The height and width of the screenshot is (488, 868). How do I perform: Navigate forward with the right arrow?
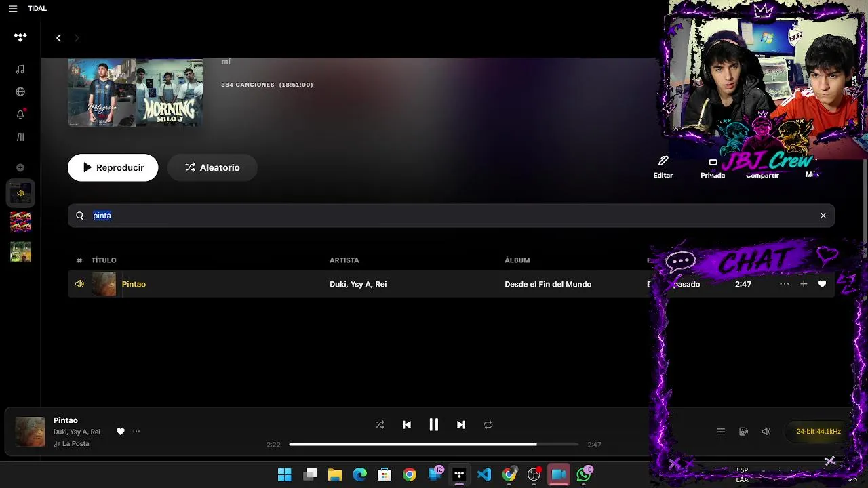pyautogui.click(x=77, y=38)
